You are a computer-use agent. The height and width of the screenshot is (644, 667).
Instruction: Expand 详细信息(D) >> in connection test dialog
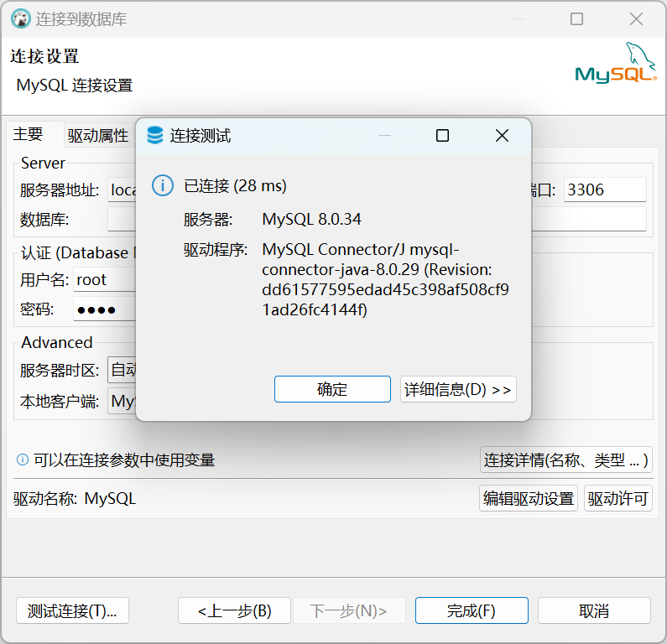458,389
